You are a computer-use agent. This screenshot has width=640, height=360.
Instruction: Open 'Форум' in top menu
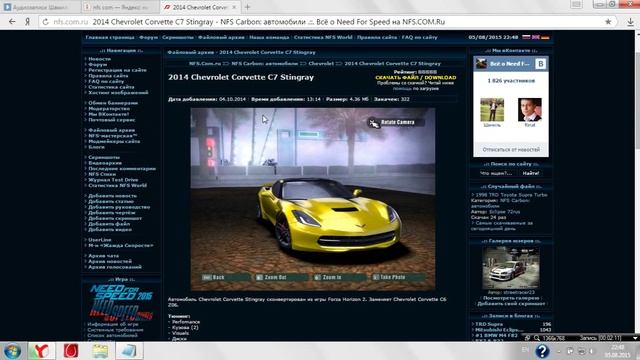coord(148,37)
